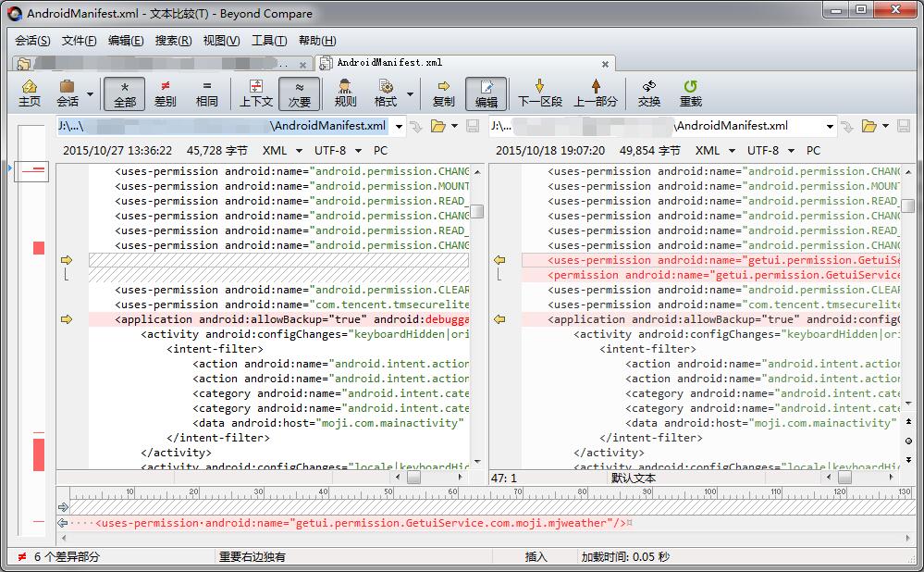Click right copy arrow on application line
The height and width of the screenshot is (572, 924).
[499, 319]
